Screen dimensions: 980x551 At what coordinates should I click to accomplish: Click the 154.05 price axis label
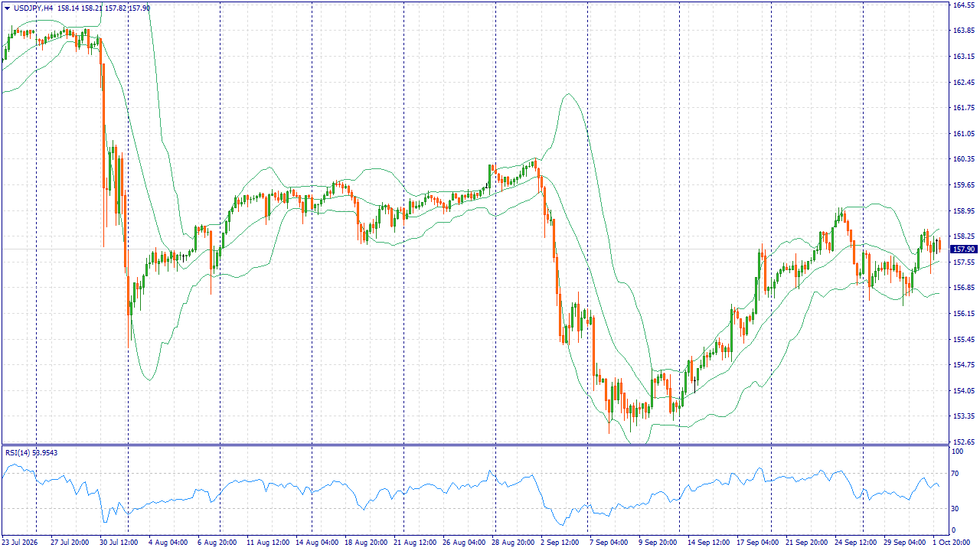963,391
